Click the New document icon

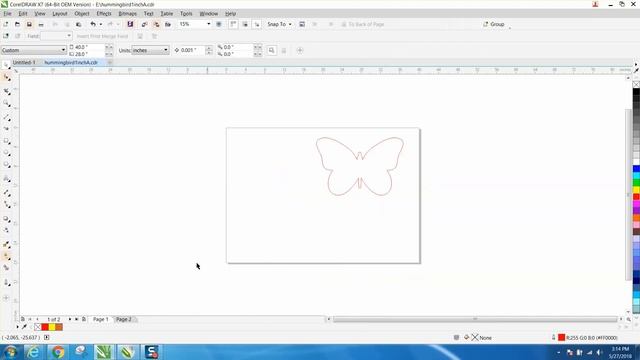pyautogui.click(x=6, y=24)
